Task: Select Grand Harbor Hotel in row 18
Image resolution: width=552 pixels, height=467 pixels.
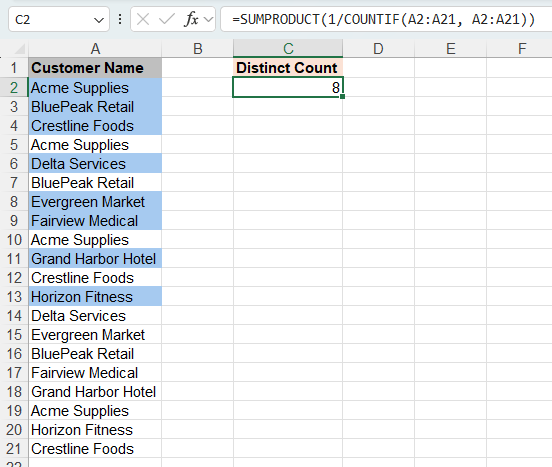Action: click(x=95, y=392)
